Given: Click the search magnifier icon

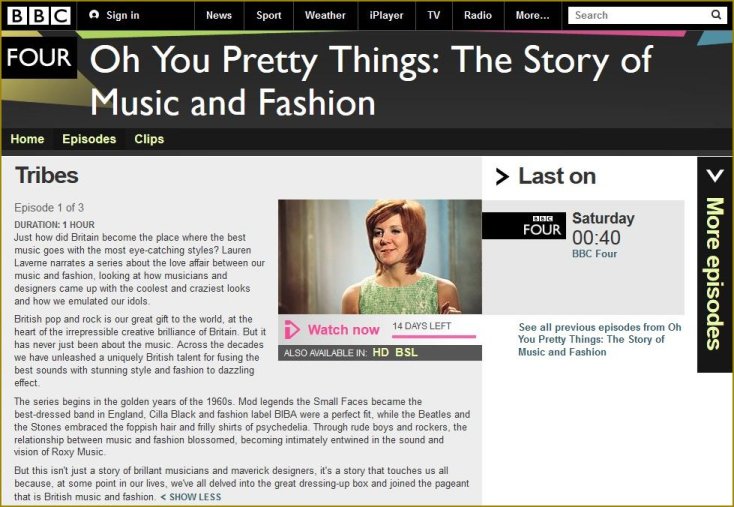Looking at the screenshot, I should pos(716,15).
